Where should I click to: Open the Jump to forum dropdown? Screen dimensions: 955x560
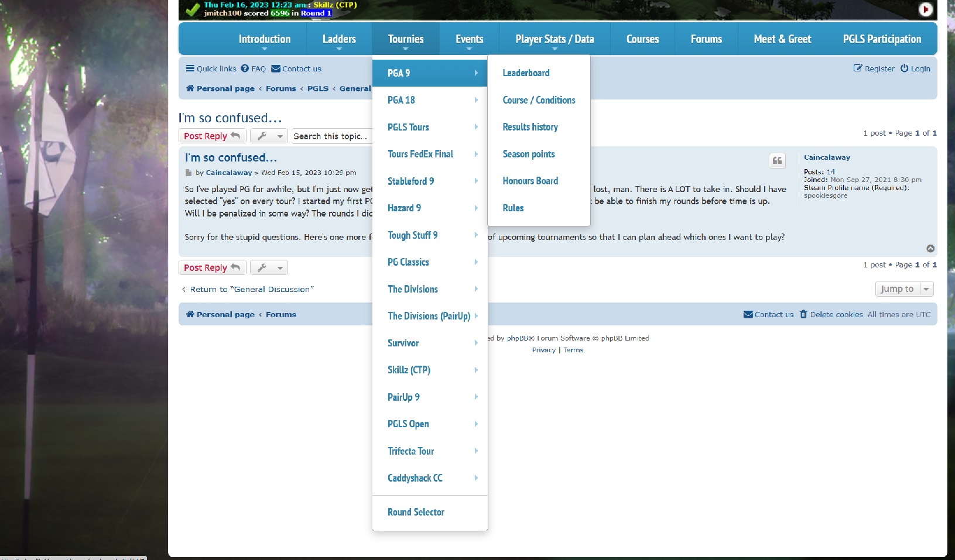tap(903, 289)
